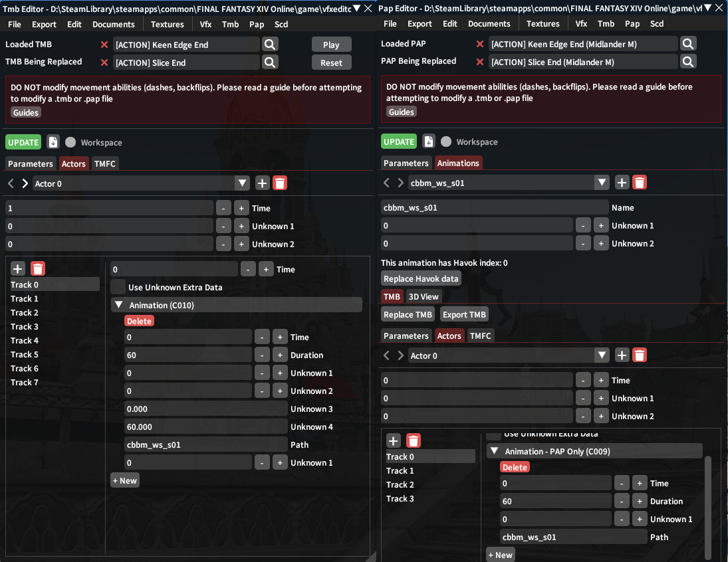
Task: Click the Name field cbbm_ws_s01
Action: click(495, 207)
